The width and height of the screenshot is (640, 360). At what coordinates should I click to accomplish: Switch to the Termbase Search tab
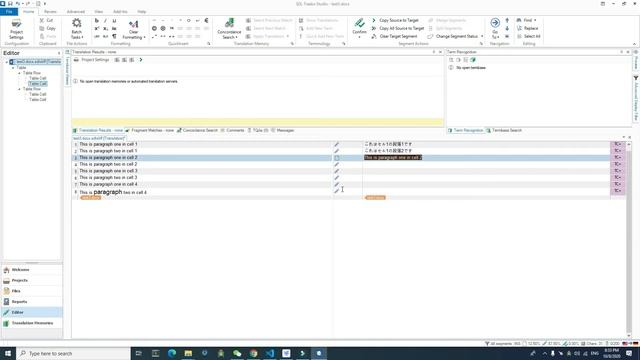(504, 130)
